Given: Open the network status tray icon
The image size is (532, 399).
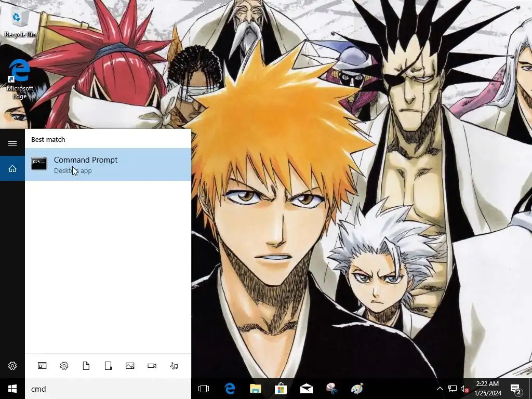Looking at the screenshot, I should coord(453,389).
